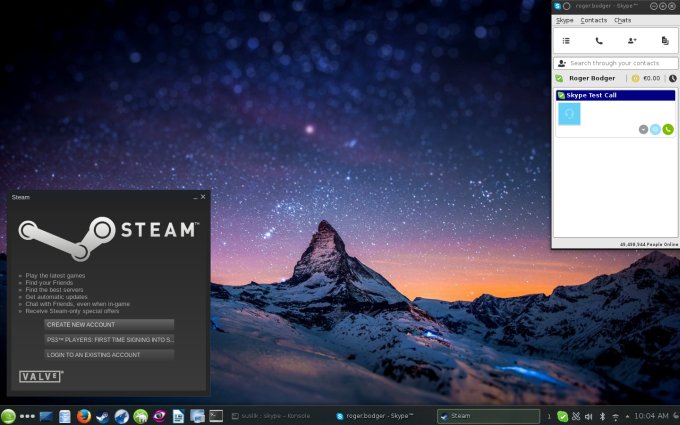Click the screenshots monitor icon in the taskbar
680x425 pixels.
[197, 416]
